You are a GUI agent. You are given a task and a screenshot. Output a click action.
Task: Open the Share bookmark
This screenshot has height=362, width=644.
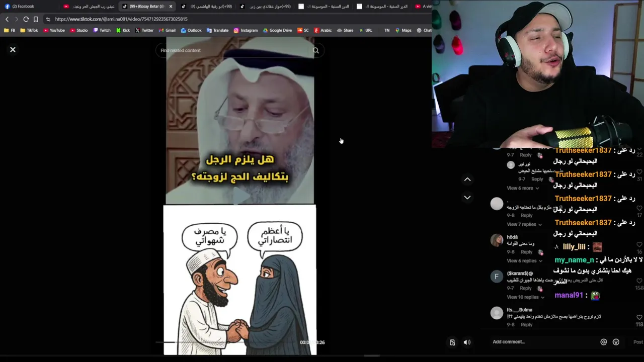tap(345, 30)
